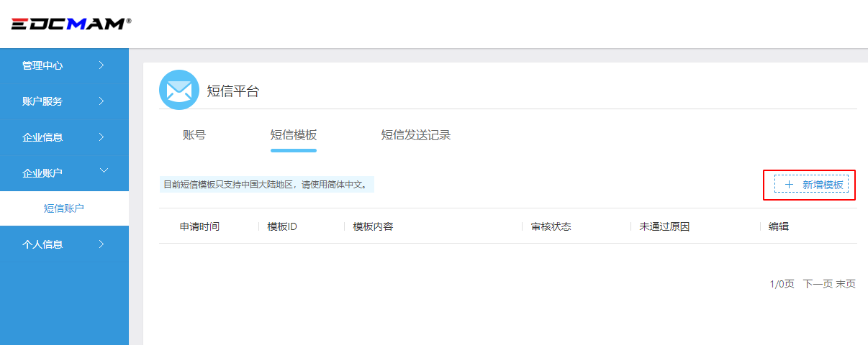Expand the 个人信息 chevron arrow

pos(101,244)
